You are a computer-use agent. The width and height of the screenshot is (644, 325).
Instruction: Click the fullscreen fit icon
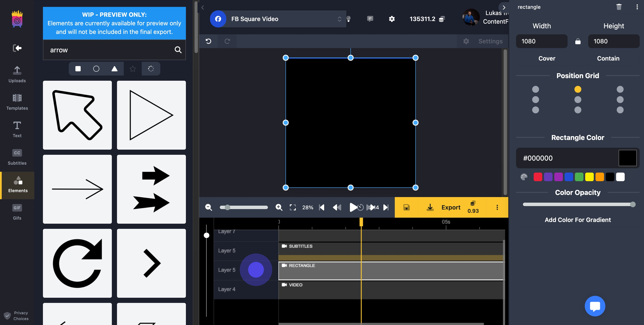tap(293, 207)
